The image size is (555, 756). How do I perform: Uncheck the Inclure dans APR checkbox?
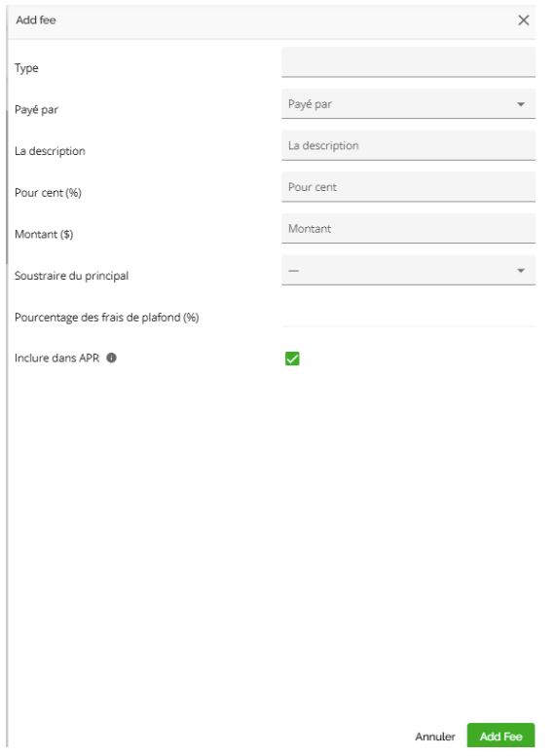292,359
